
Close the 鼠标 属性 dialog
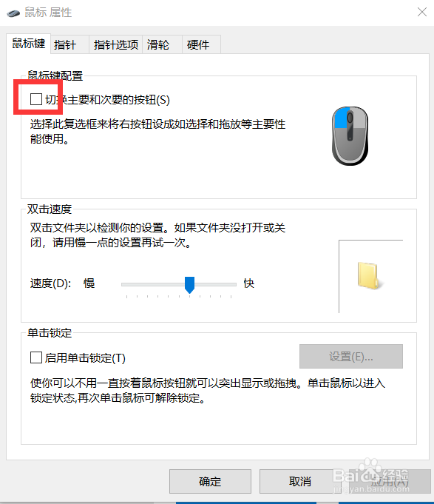click(x=422, y=13)
